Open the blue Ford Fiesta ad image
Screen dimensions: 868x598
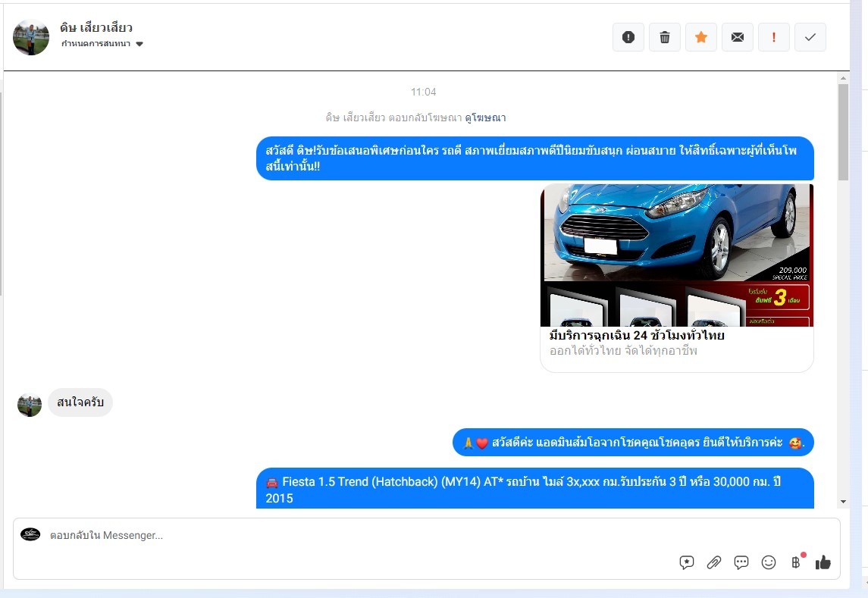coord(677,255)
